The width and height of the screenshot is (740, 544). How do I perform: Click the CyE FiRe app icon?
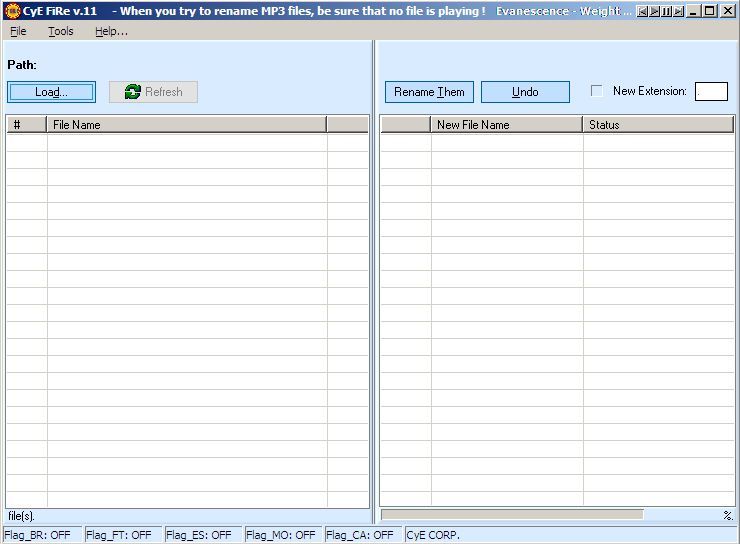tap(12, 11)
